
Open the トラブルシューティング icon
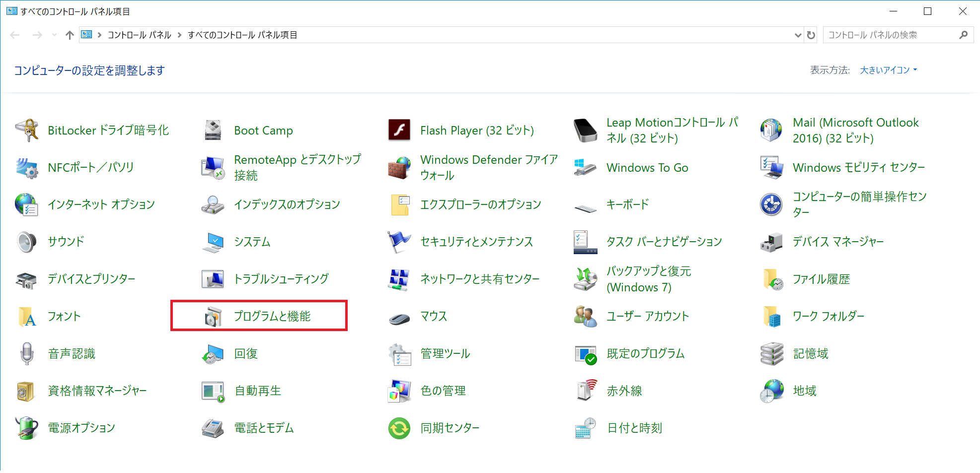[213, 279]
